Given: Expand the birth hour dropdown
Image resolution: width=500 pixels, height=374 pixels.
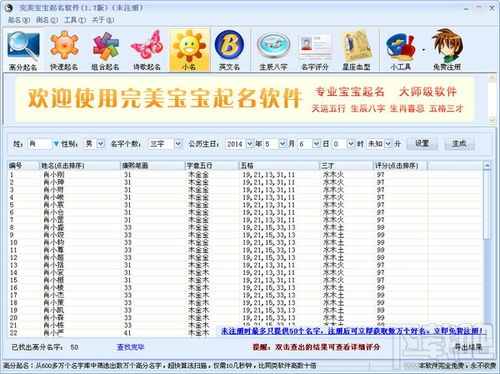Looking at the screenshot, I should coord(351,144).
